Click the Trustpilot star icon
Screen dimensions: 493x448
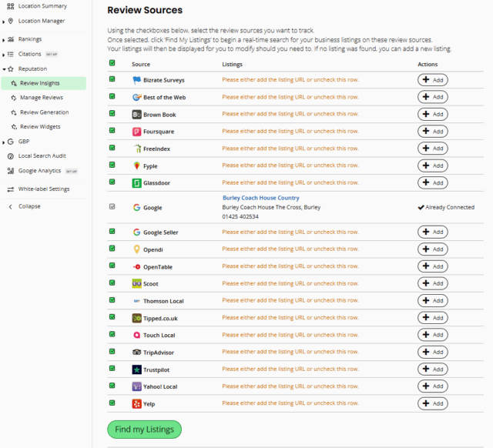click(x=136, y=369)
